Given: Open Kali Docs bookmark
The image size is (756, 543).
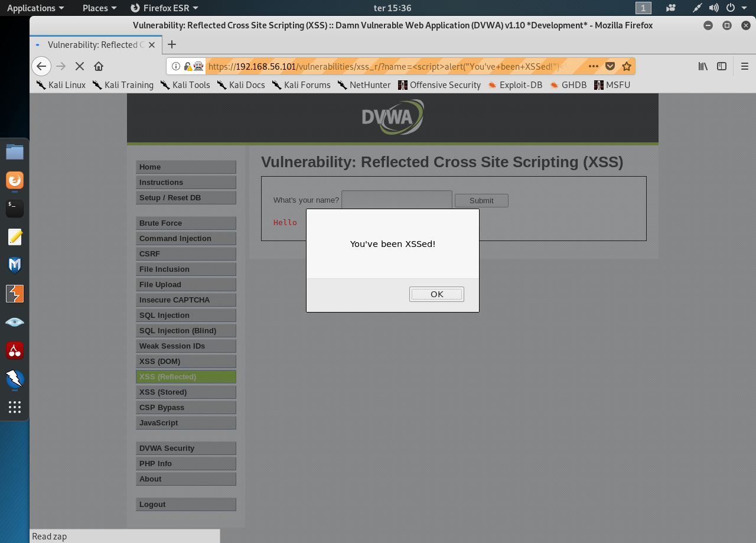Looking at the screenshot, I should pos(241,84).
